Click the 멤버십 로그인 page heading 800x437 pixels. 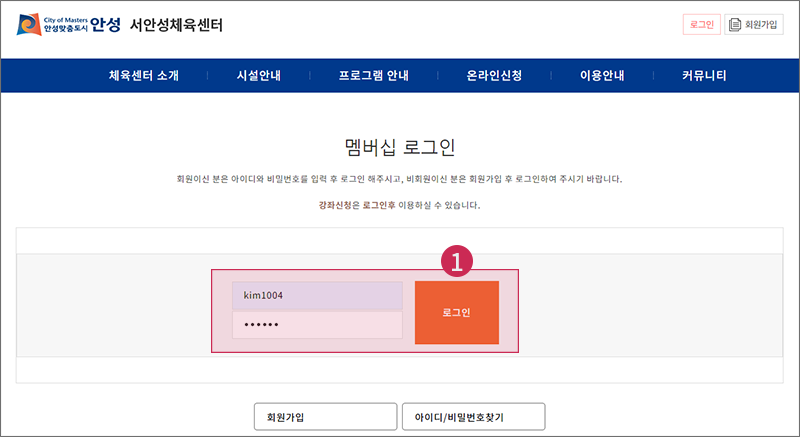[x=400, y=147]
